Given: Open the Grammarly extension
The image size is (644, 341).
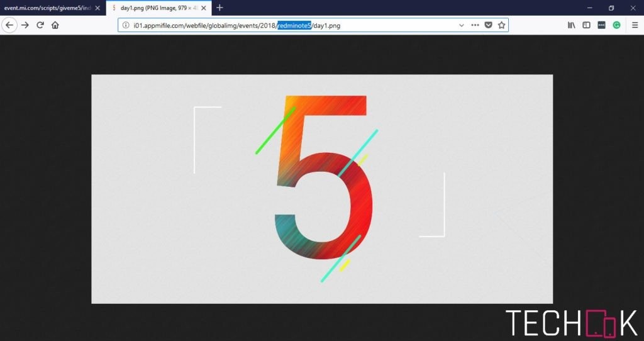Looking at the screenshot, I should [x=616, y=25].
